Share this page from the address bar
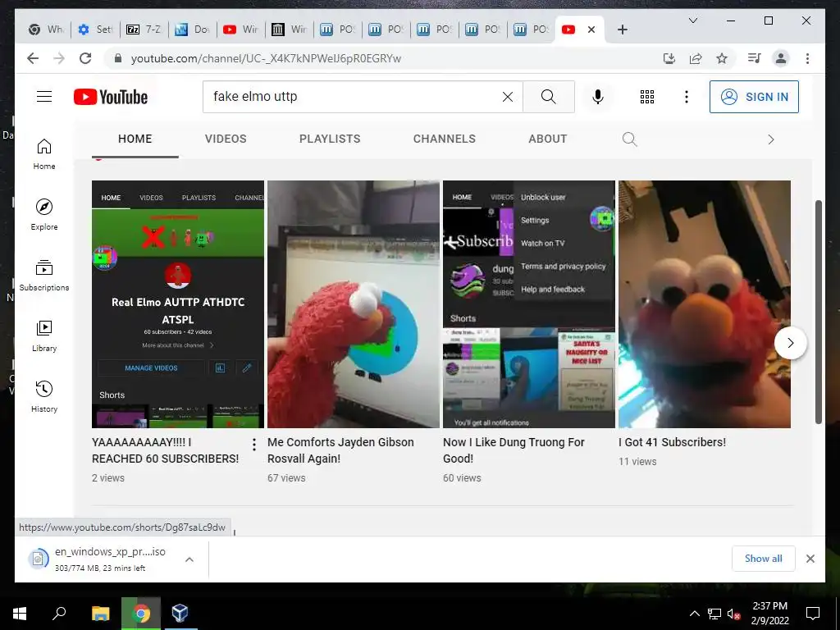840x630 pixels. click(696, 58)
